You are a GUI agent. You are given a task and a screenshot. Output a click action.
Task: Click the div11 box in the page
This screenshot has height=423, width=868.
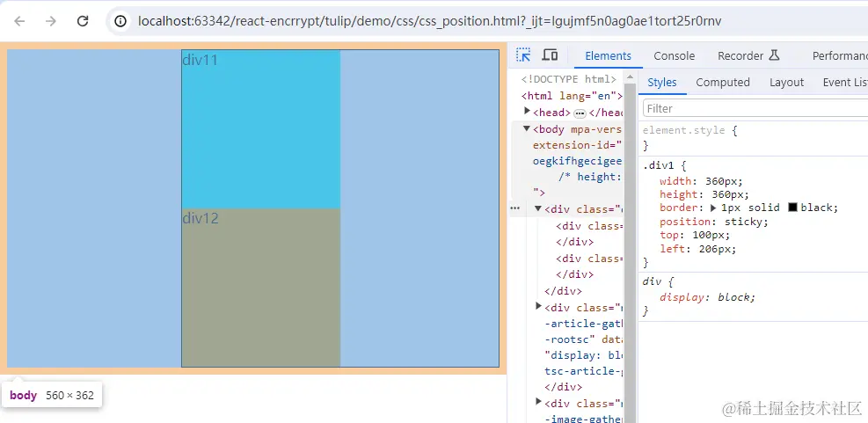(260, 129)
